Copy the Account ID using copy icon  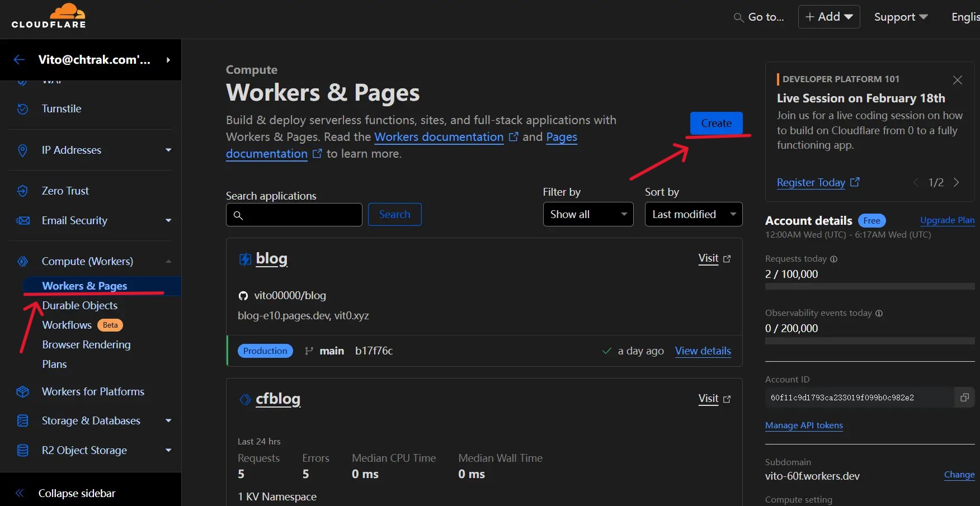tap(964, 398)
